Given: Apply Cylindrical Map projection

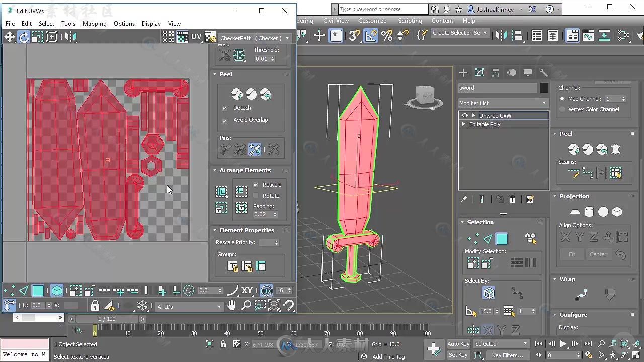Looking at the screenshot, I should click(x=589, y=212).
